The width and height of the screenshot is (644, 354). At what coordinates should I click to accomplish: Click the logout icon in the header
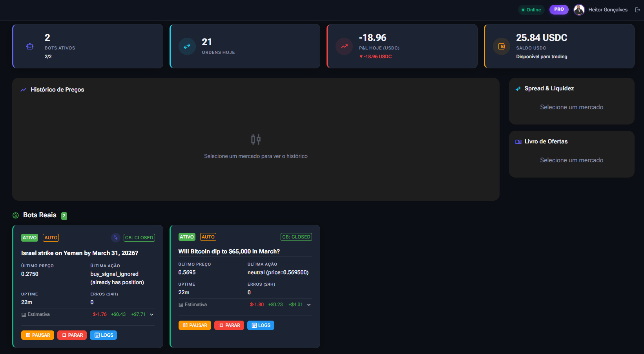(x=638, y=9)
